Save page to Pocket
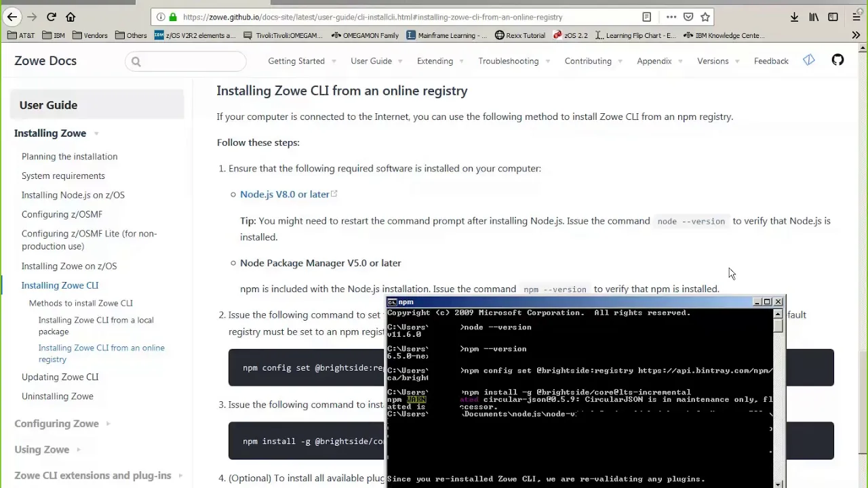The height and width of the screenshot is (488, 868). (688, 17)
